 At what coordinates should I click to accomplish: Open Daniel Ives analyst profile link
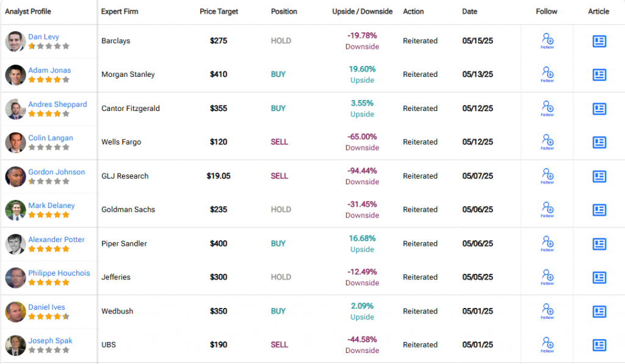coord(46,307)
